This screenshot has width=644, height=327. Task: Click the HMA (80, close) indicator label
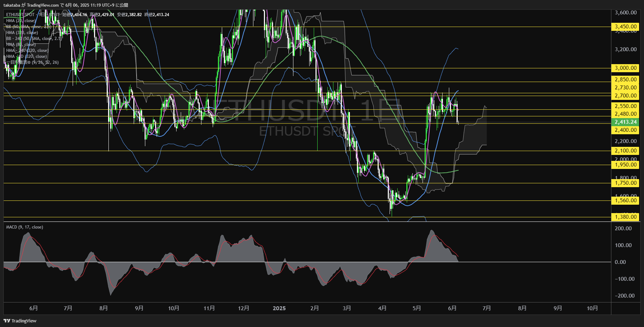[21, 45]
